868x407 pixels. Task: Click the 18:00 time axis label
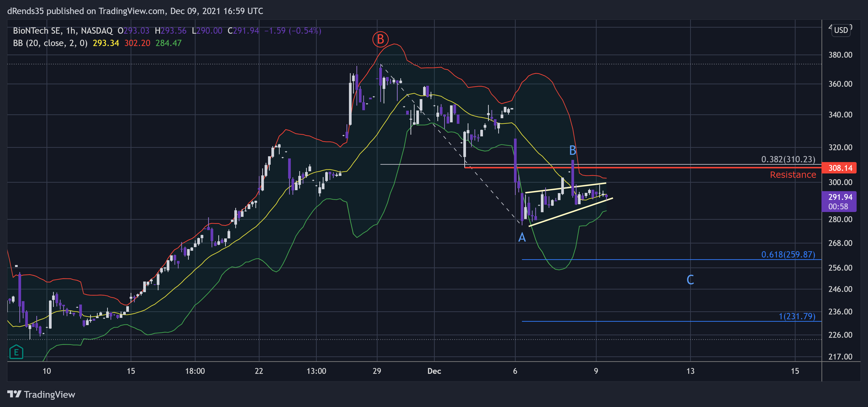(195, 371)
